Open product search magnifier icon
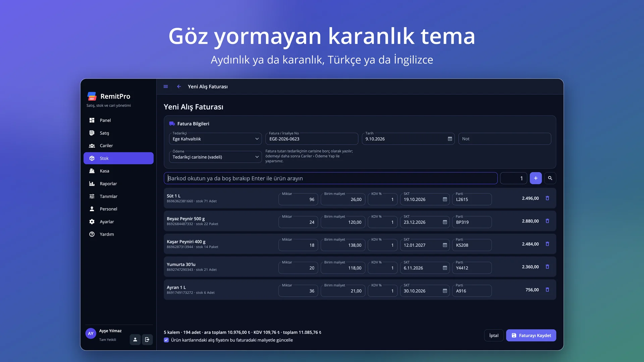 [550, 178]
